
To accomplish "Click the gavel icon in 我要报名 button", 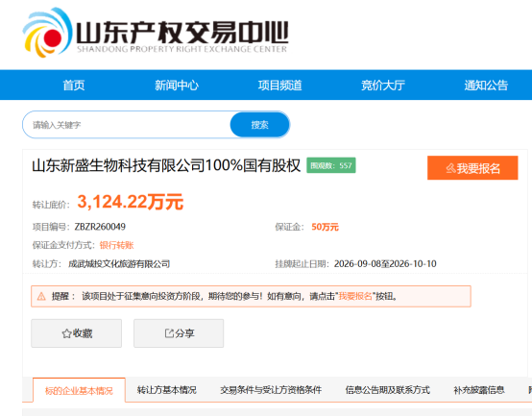I will pos(450,168).
